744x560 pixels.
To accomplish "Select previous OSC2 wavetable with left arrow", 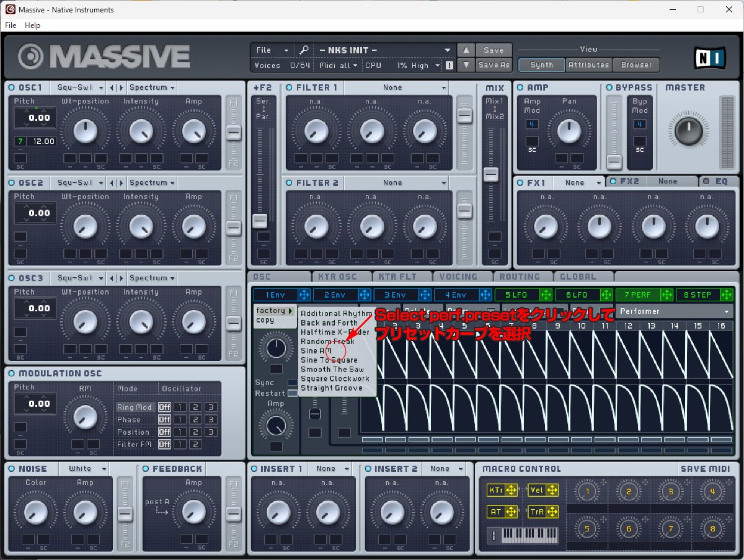I will pyautogui.click(x=111, y=183).
